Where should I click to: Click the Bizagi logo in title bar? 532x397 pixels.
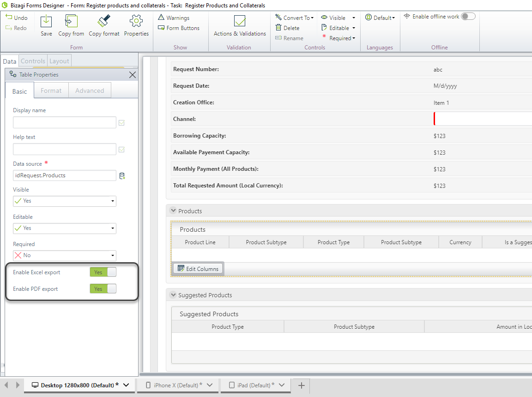5,5
